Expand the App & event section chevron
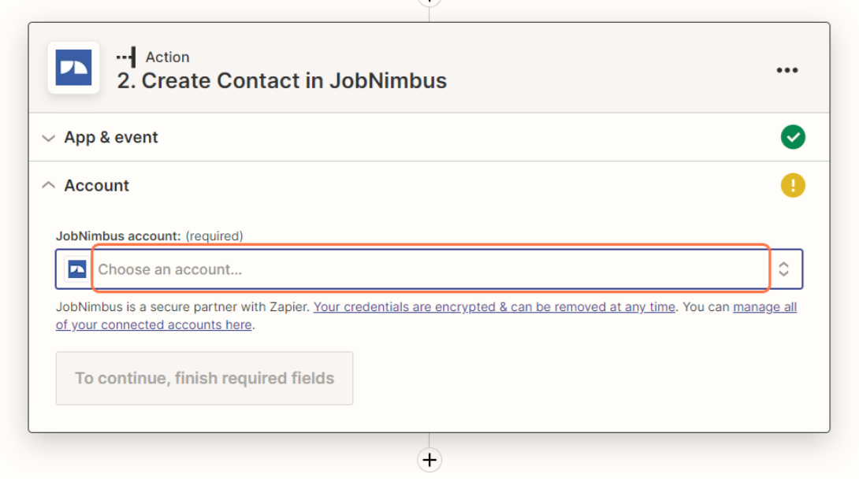The image size is (859, 504). (x=49, y=138)
